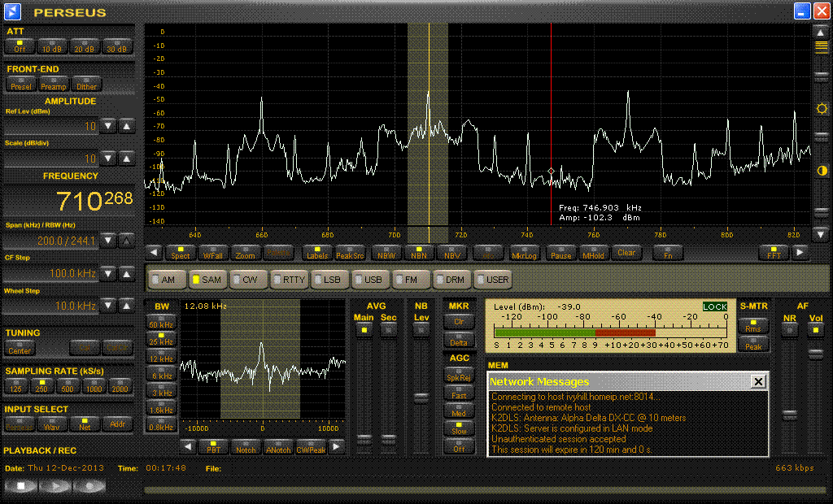Increase CF Step with the up arrow
This screenshot has width=833, height=504.
click(126, 273)
